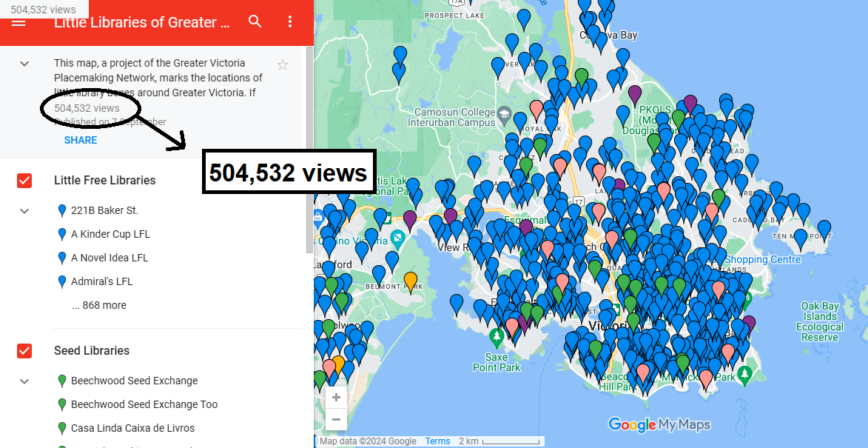Click the "Saxe Point Park" map label
The height and width of the screenshot is (448, 868).
tap(497, 362)
